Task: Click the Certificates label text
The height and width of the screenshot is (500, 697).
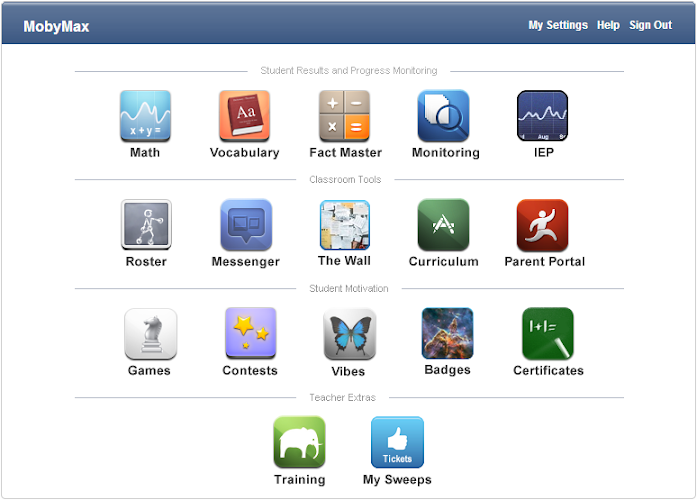Action: pyautogui.click(x=548, y=370)
